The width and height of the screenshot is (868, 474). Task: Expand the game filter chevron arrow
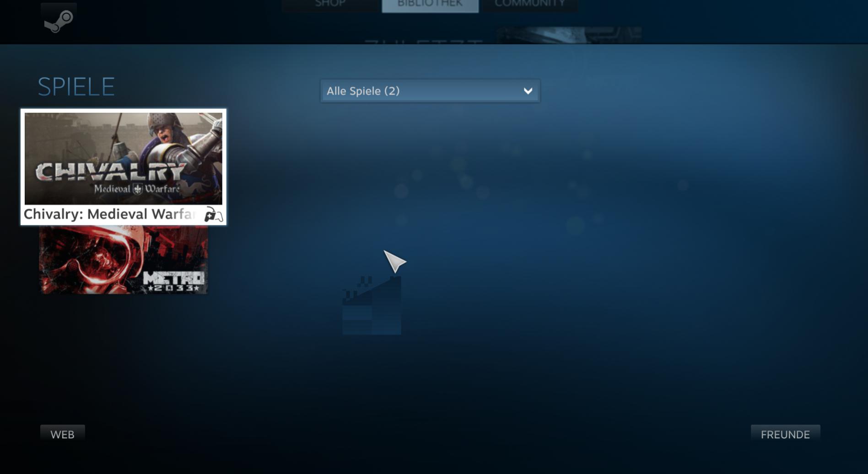tap(528, 91)
